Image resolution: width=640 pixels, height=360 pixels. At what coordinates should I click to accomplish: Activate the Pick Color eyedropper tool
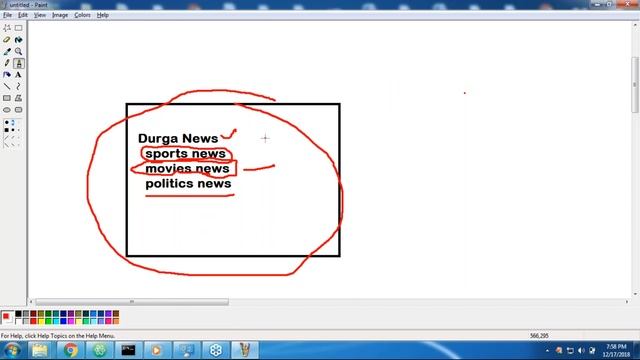point(7,51)
